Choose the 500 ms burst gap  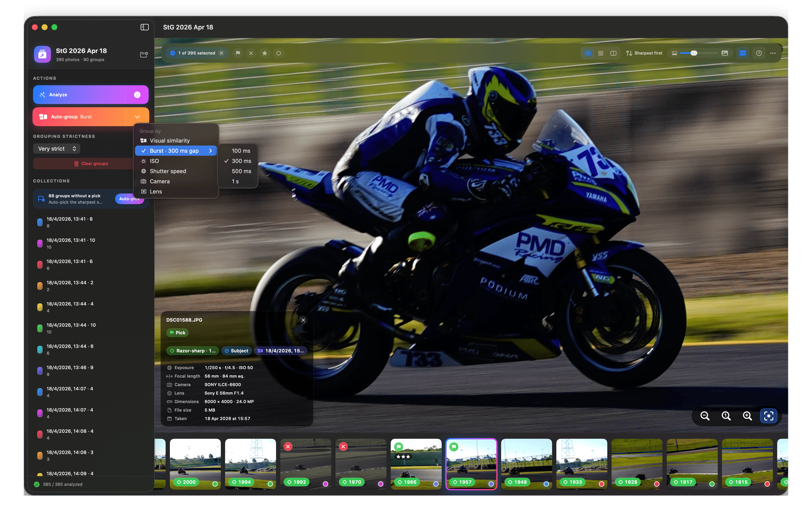click(241, 171)
